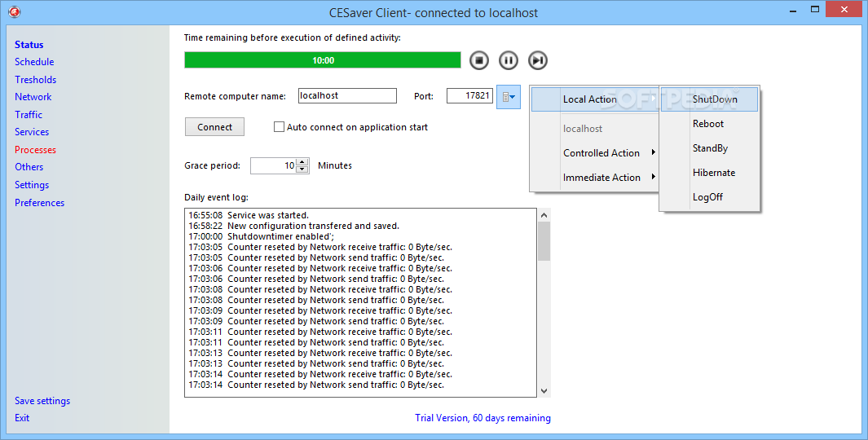868x440 pixels.
Task: Choose StandBy from the submenu
Action: coord(709,147)
